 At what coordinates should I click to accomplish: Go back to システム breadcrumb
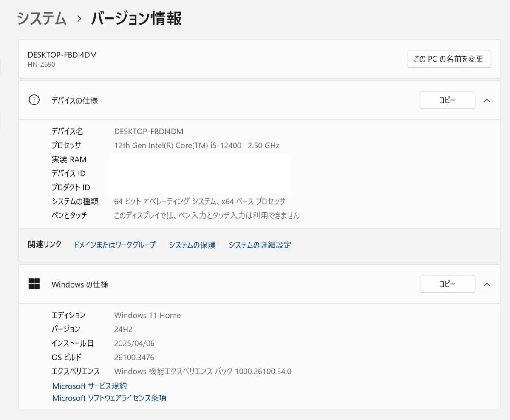[x=42, y=18]
